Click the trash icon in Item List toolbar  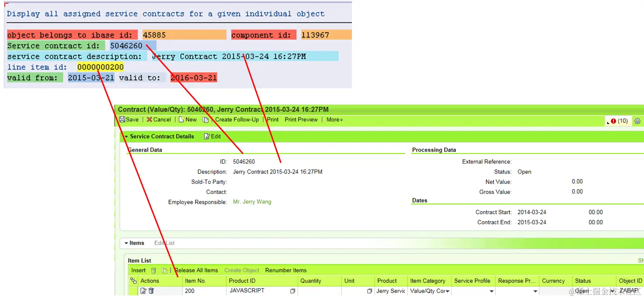(x=154, y=270)
